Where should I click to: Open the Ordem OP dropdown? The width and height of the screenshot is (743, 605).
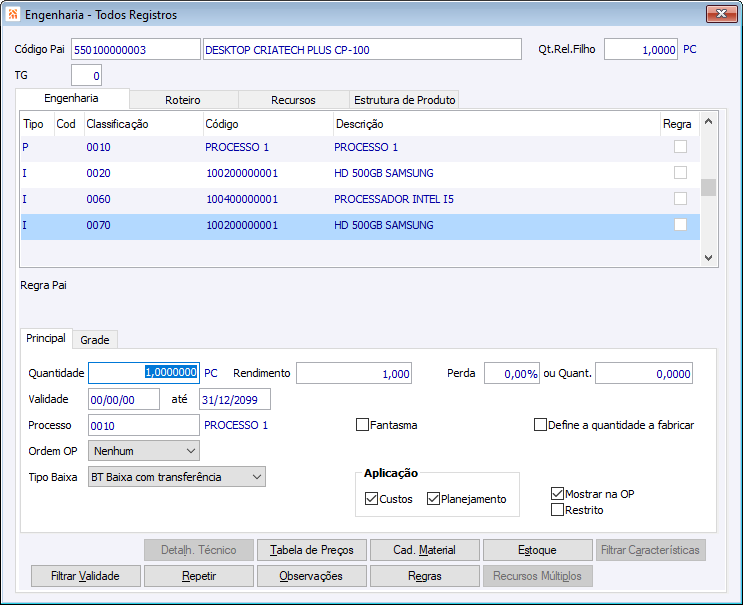[143, 451]
